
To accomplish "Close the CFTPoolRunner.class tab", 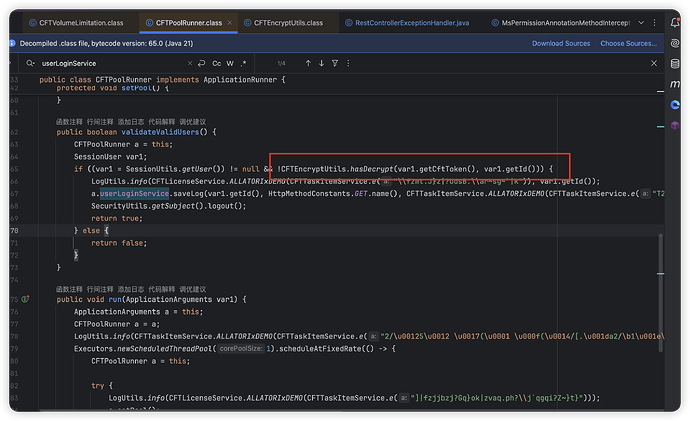I will pyautogui.click(x=230, y=22).
